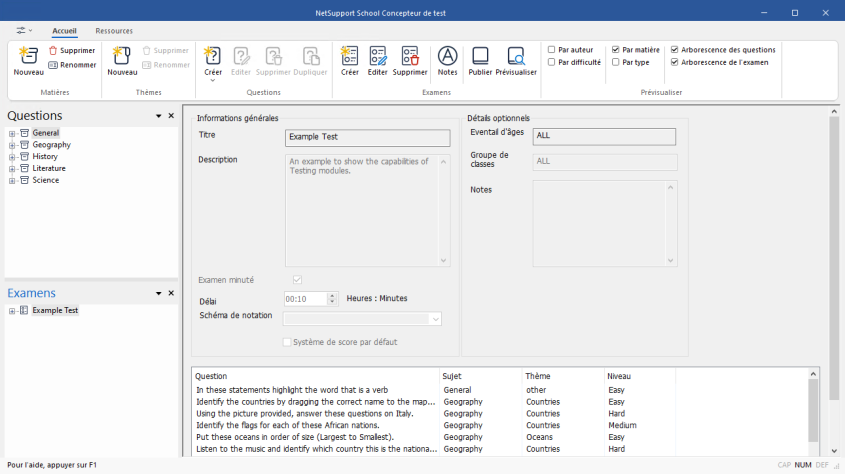Toggle Système de score par défaut checkbox

[287, 342]
